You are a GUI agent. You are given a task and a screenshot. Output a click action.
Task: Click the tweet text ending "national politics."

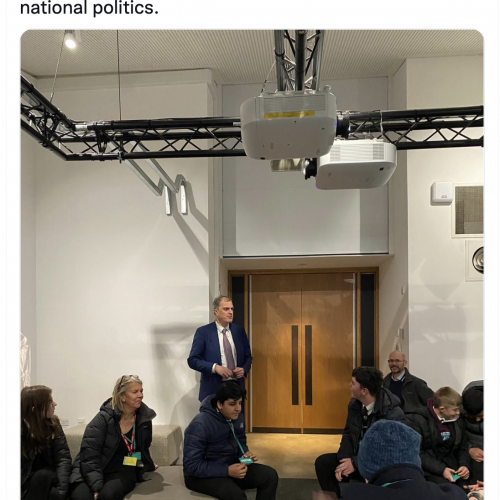tap(89, 8)
